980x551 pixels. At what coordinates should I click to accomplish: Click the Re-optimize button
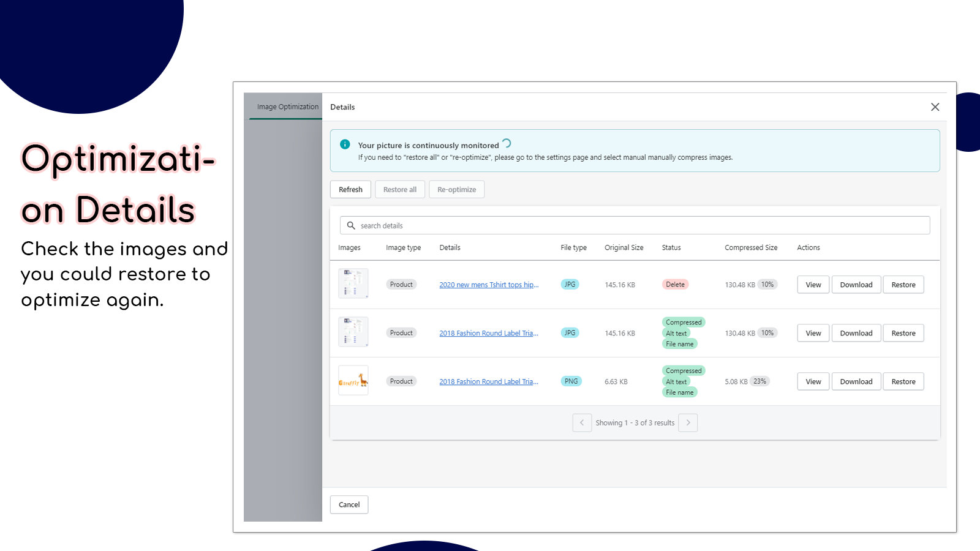coord(456,190)
